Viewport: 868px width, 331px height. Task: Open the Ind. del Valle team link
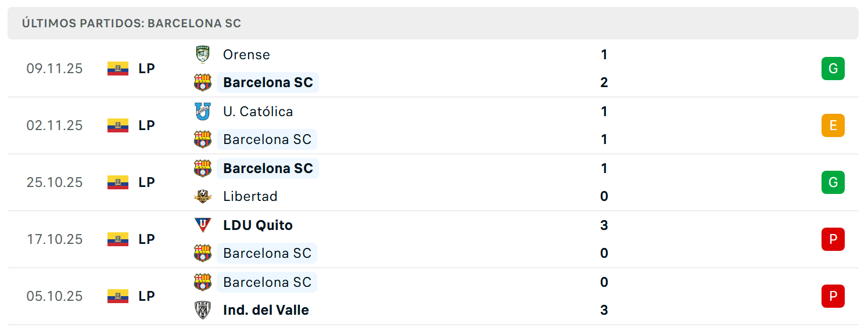coord(266,310)
